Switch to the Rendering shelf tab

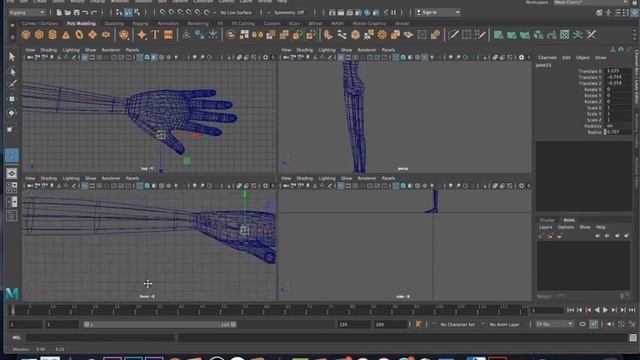pos(198,24)
